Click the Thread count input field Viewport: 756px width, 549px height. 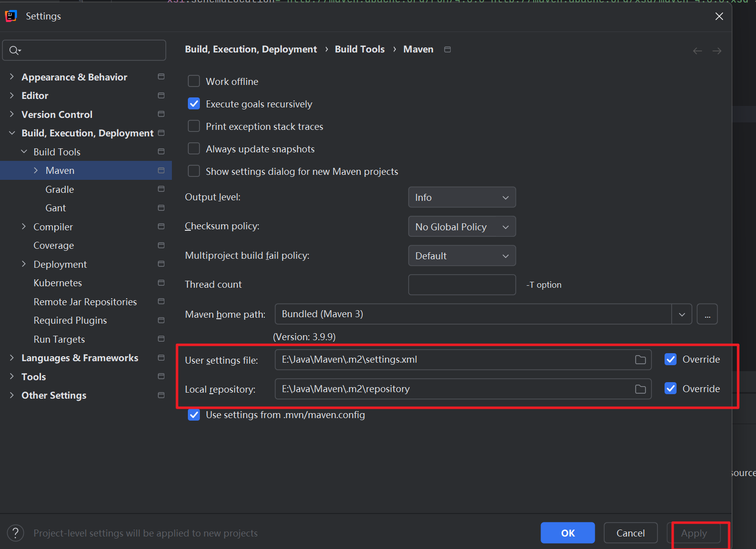[x=462, y=285]
